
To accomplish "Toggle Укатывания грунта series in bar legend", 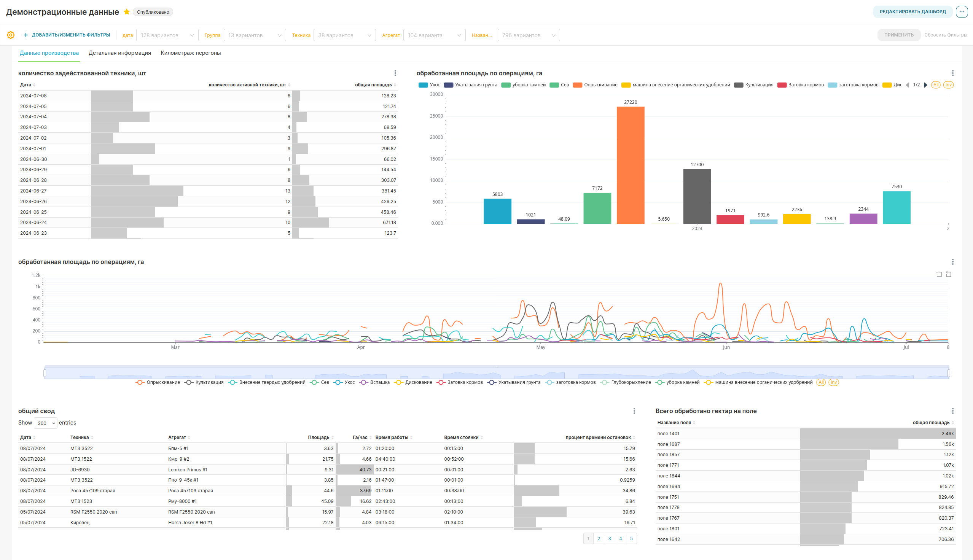I will pos(471,85).
